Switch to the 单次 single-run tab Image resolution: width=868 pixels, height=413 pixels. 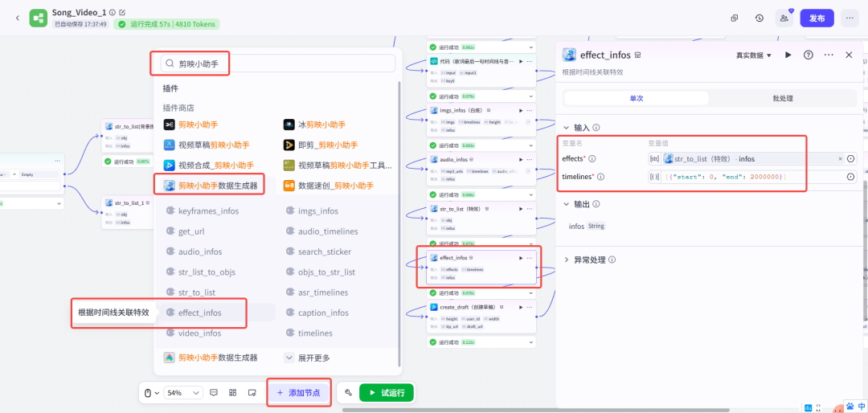636,99
